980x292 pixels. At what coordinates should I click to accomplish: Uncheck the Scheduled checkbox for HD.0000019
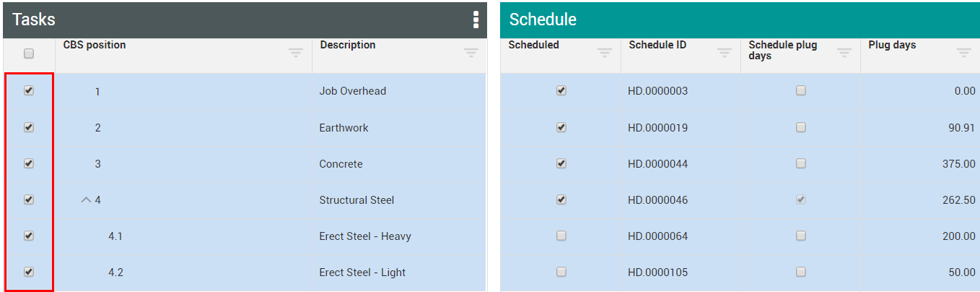(x=561, y=127)
